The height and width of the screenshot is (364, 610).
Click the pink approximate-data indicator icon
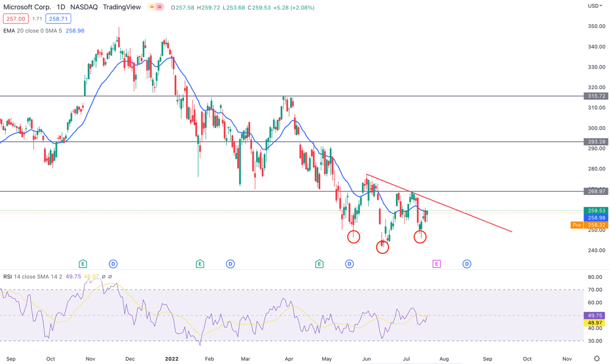(x=160, y=8)
